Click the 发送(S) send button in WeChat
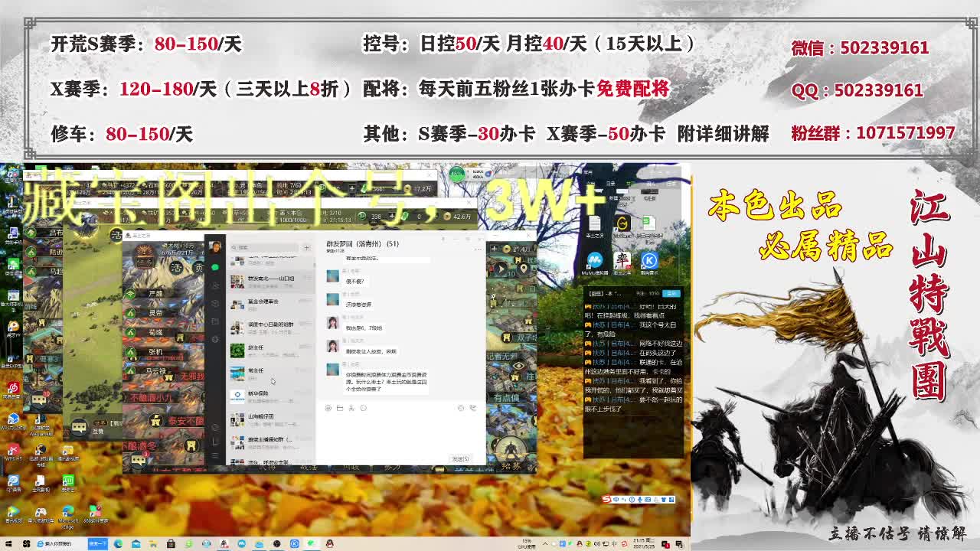 [x=460, y=458]
